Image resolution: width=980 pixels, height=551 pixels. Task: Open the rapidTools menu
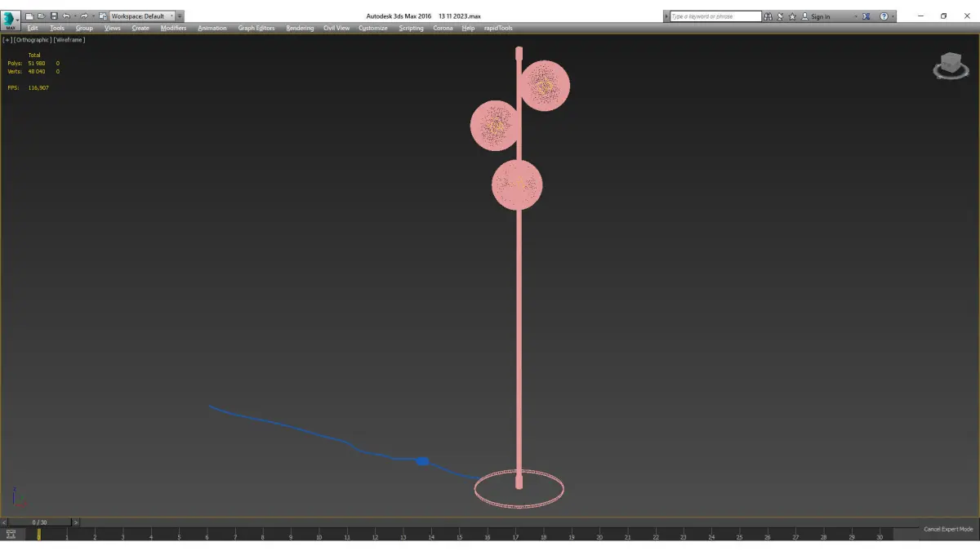498,28
